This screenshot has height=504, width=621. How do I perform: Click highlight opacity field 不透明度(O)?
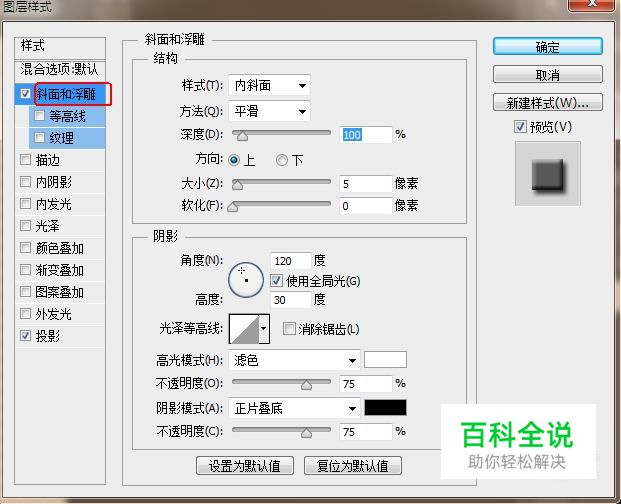point(366,384)
